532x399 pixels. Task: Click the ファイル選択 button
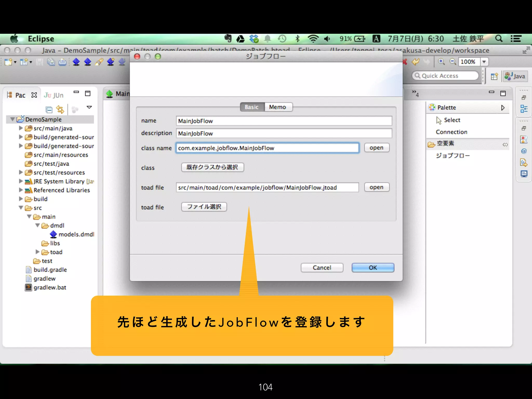tap(204, 207)
